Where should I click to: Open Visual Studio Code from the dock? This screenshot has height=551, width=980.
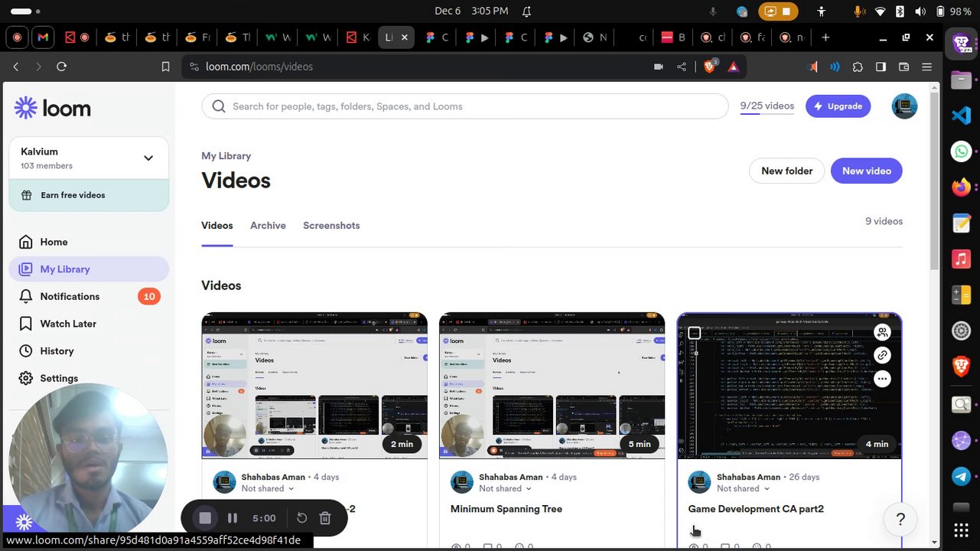[962, 116]
